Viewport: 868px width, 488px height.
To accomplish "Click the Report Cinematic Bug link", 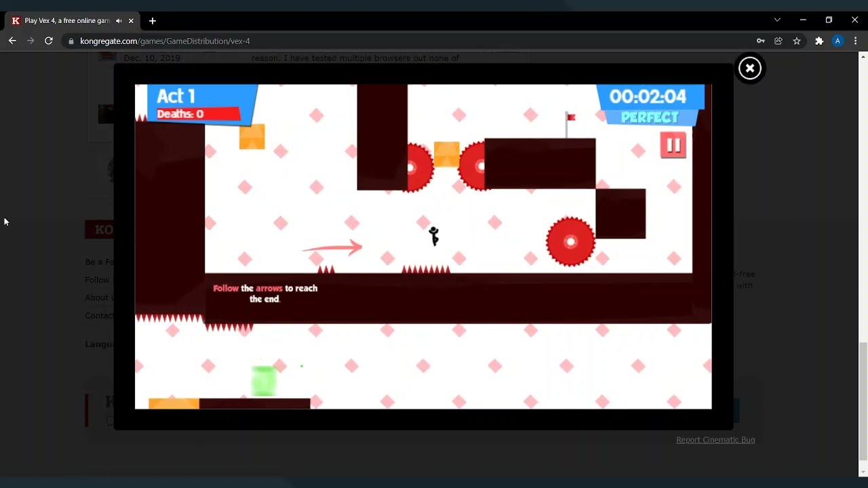I will click(x=715, y=440).
